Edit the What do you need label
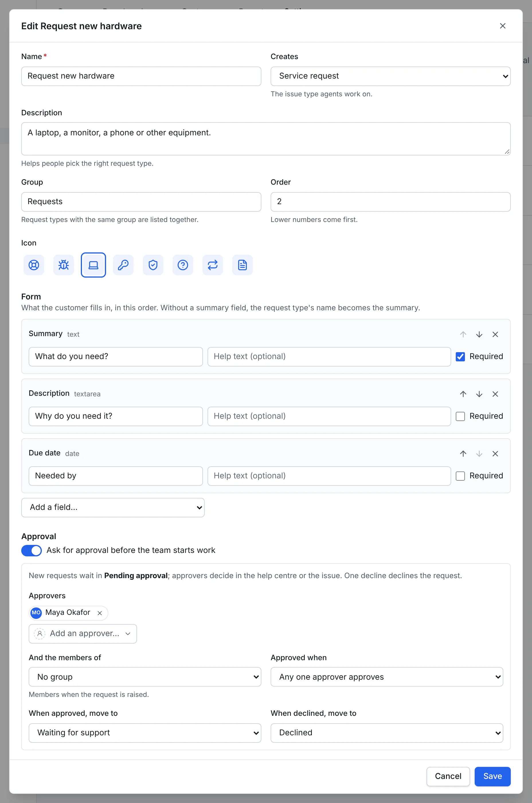This screenshot has height=803, width=532. [x=116, y=357]
